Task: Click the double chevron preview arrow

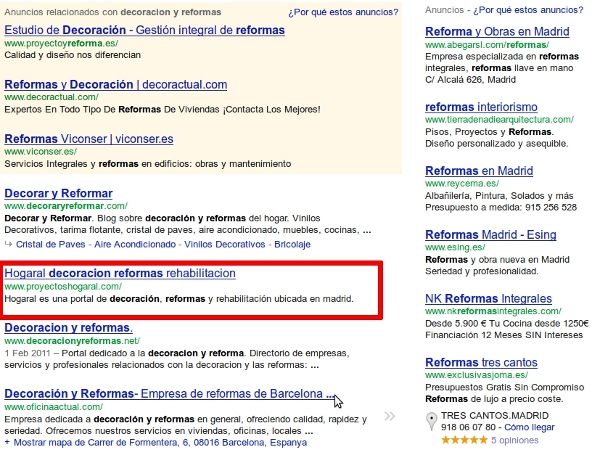Action: click(390, 416)
